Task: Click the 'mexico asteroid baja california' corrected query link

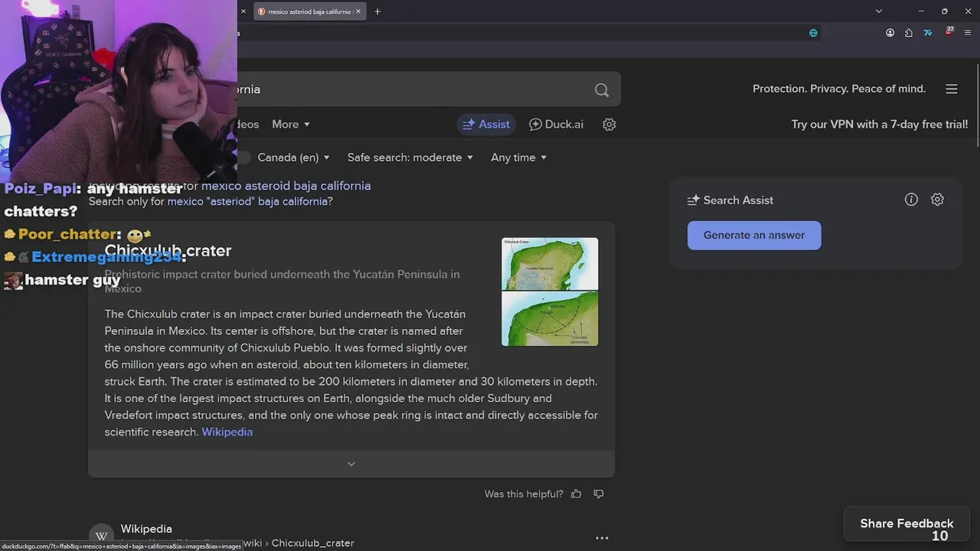Action: pyautogui.click(x=286, y=185)
